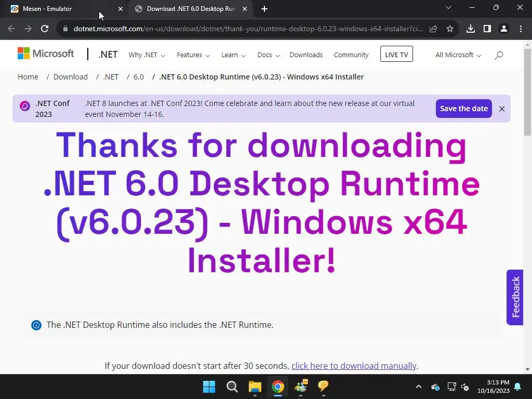
Task: Open the clock and date in taskbar
Action: click(x=494, y=387)
